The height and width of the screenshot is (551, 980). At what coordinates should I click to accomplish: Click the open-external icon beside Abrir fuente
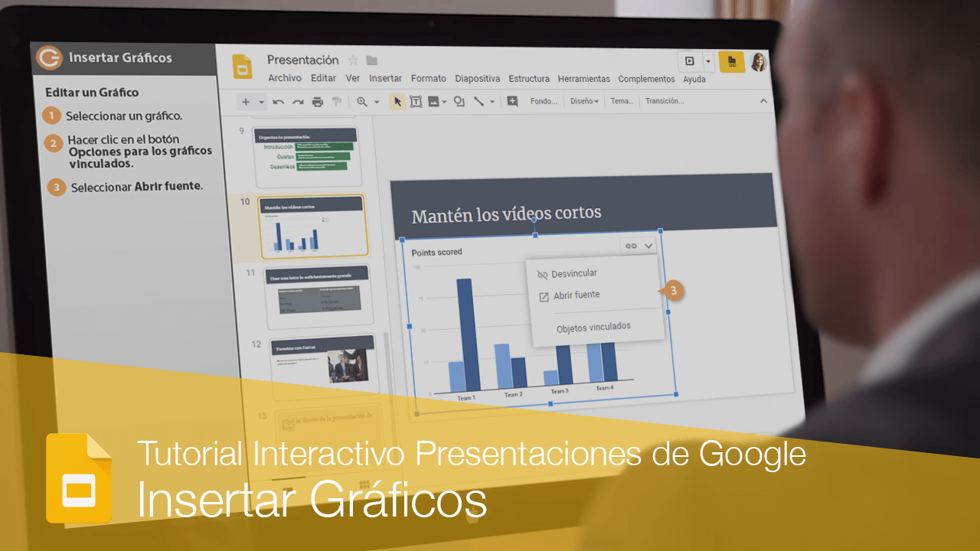(x=544, y=297)
